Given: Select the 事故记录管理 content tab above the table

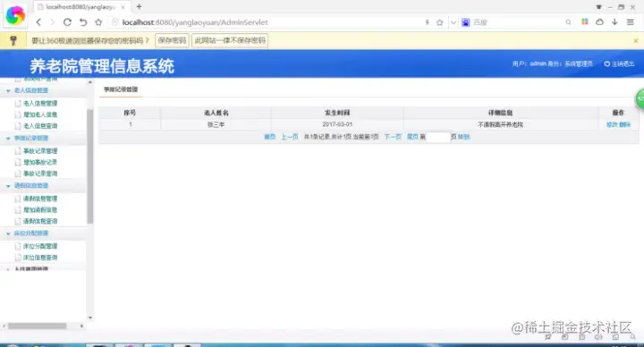Looking at the screenshot, I should [x=121, y=89].
